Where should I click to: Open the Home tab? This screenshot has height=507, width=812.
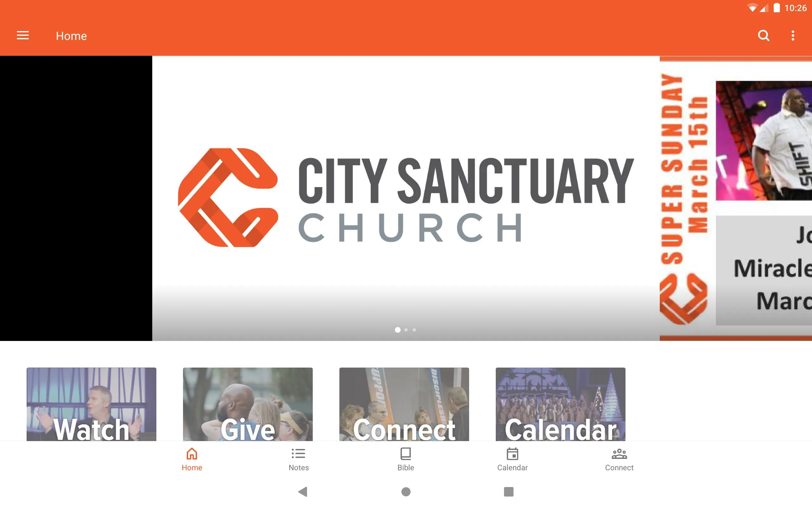tap(191, 459)
